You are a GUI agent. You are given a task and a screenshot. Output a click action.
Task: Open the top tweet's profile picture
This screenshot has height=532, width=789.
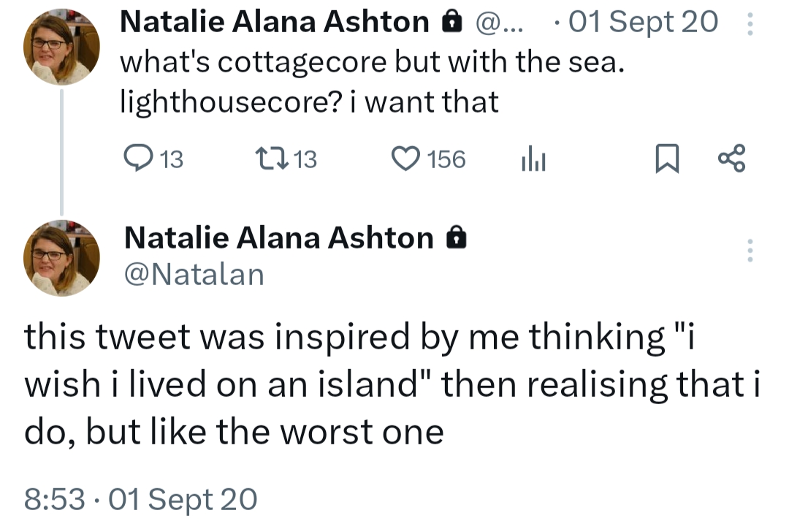61,48
